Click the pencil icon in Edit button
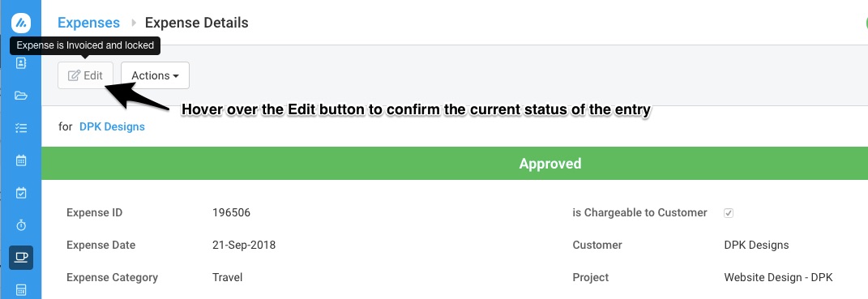Viewport: 868px width, 299px height. pyautogui.click(x=75, y=76)
